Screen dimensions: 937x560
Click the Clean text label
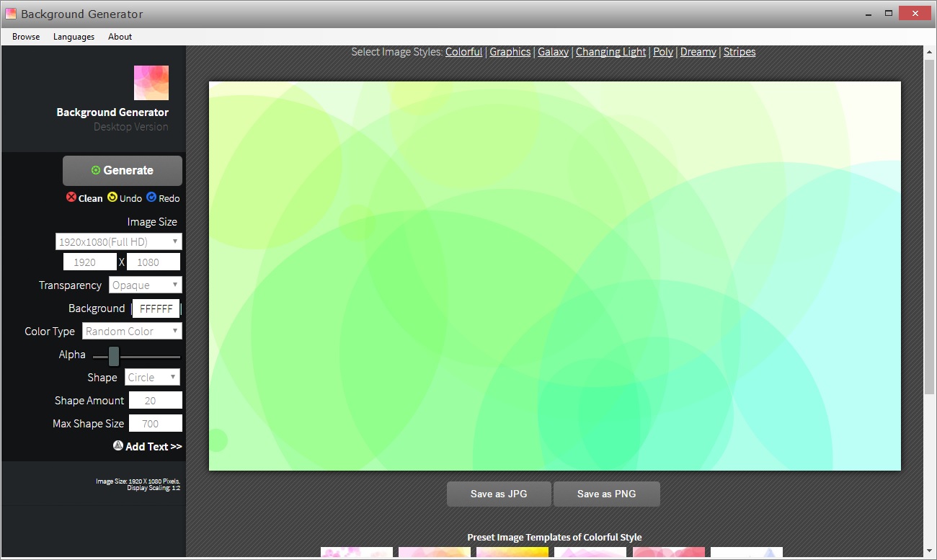91,198
